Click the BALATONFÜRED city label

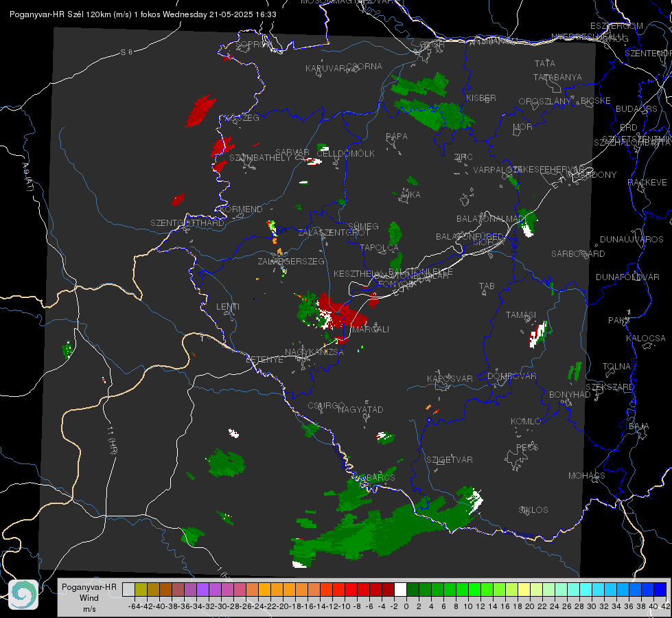[x=470, y=236]
